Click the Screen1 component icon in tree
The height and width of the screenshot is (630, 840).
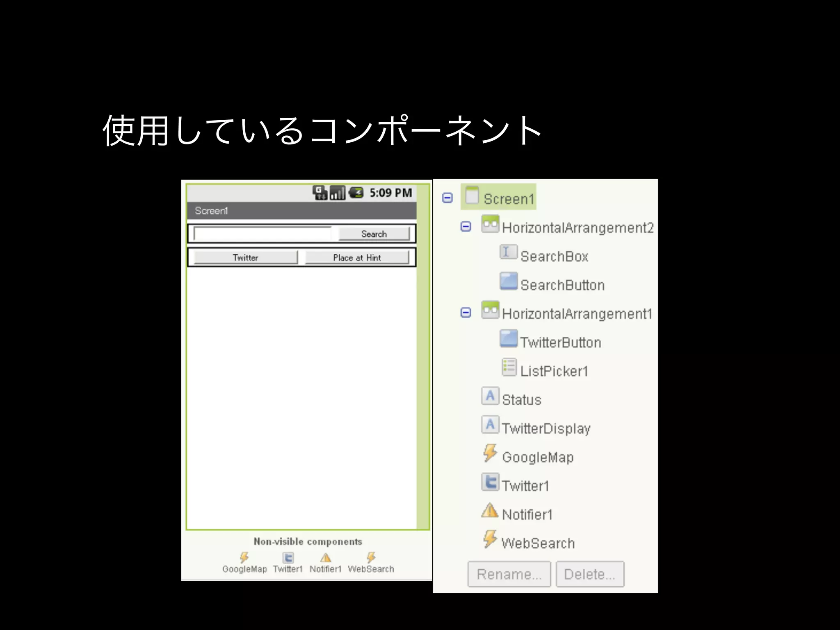click(x=472, y=195)
